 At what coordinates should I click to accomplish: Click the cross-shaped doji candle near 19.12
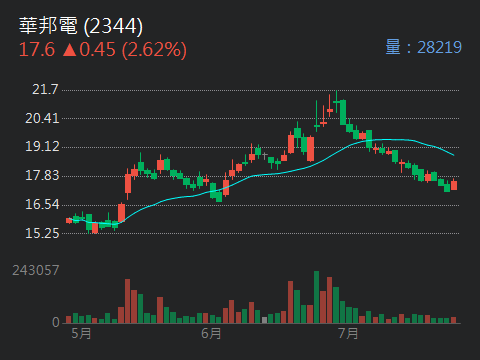click(265, 155)
